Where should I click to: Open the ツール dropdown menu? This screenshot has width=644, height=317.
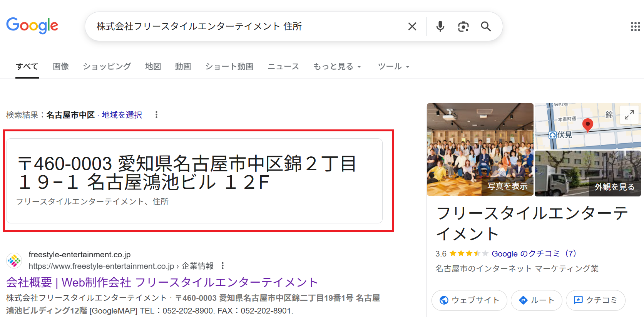click(x=393, y=67)
